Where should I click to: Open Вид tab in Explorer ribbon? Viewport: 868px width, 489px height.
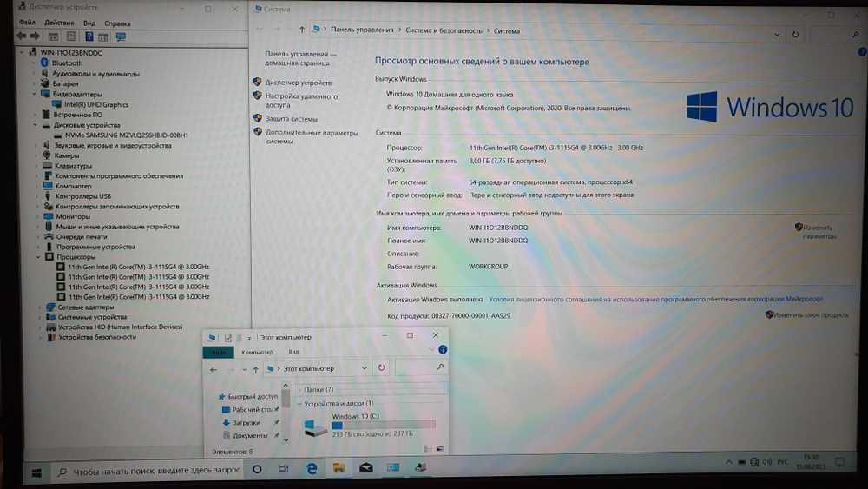coord(293,353)
